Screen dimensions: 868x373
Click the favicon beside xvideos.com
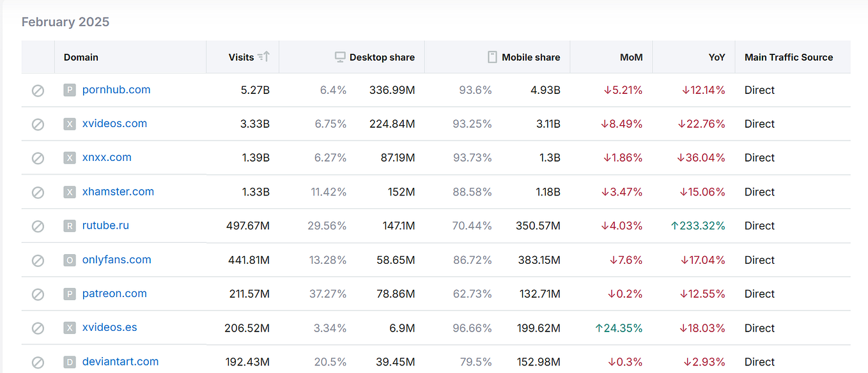click(70, 124)
